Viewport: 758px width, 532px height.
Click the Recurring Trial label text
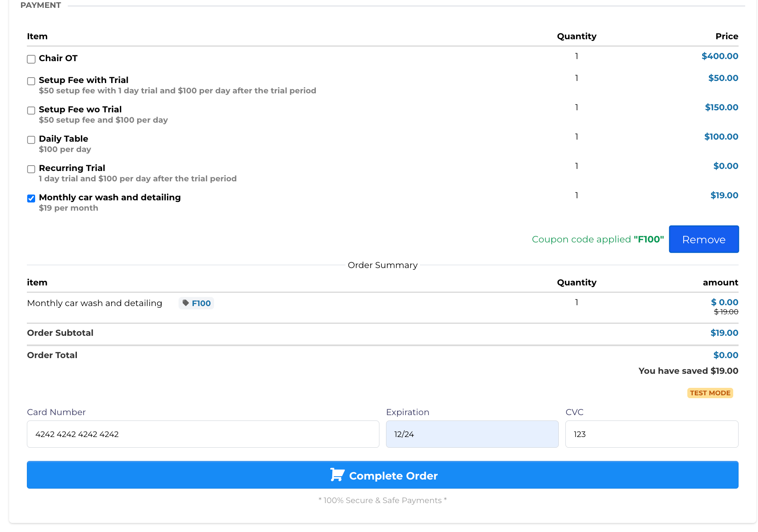72,168
